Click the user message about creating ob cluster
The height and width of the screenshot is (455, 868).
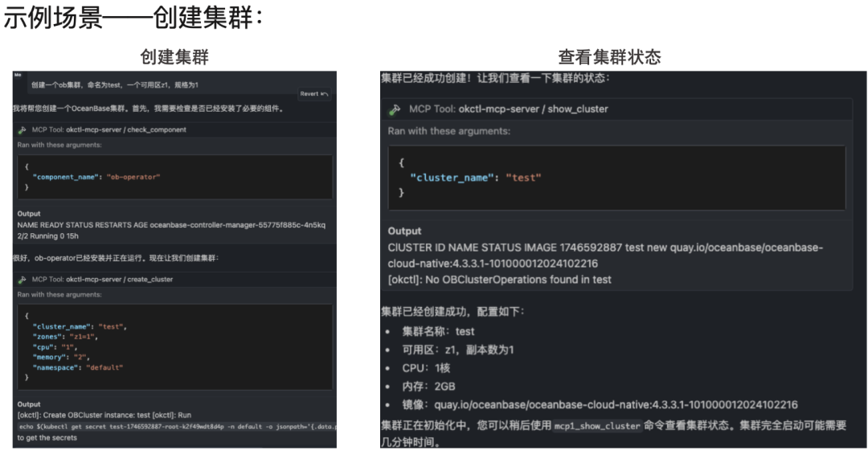click(x=115, y=84)
